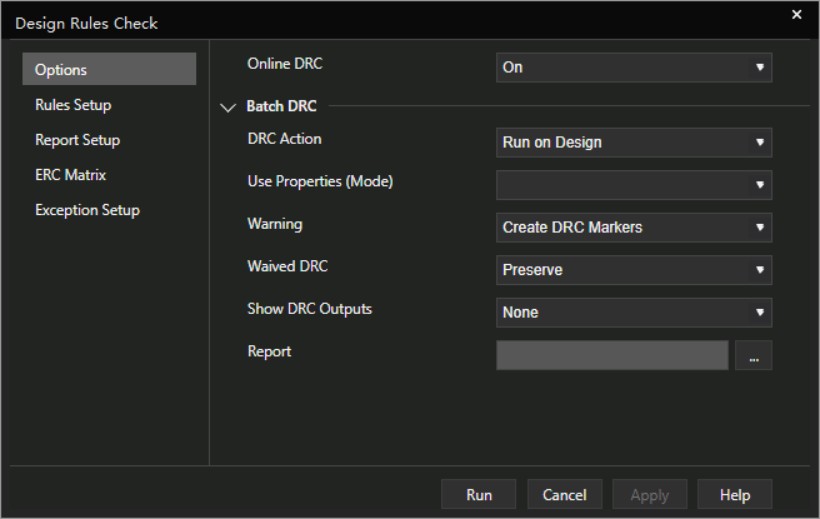Screen dimensions: 820x519
Task: Click the DRC Action label
Action: 284,139
